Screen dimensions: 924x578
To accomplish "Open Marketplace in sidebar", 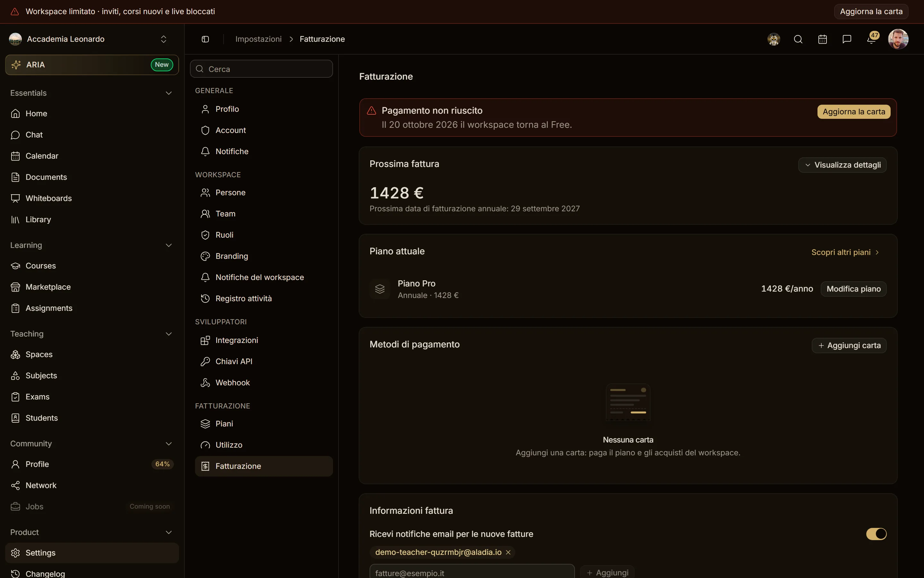I will [92, 287].
